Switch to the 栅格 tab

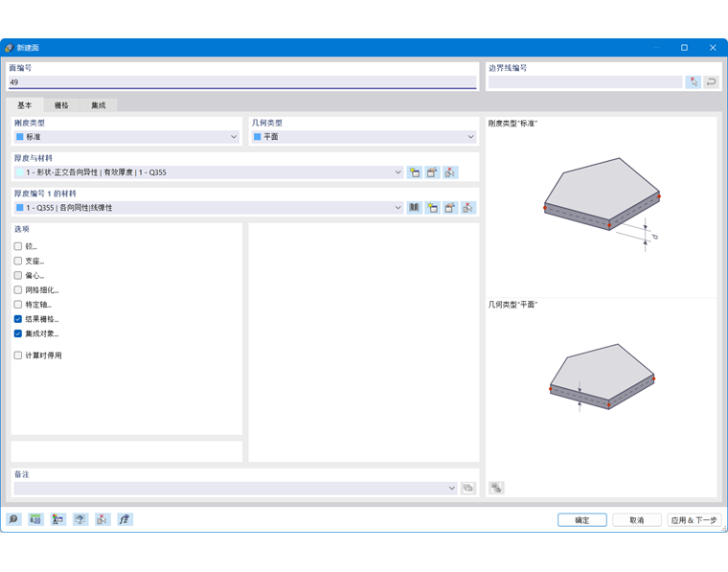(61, 105)
